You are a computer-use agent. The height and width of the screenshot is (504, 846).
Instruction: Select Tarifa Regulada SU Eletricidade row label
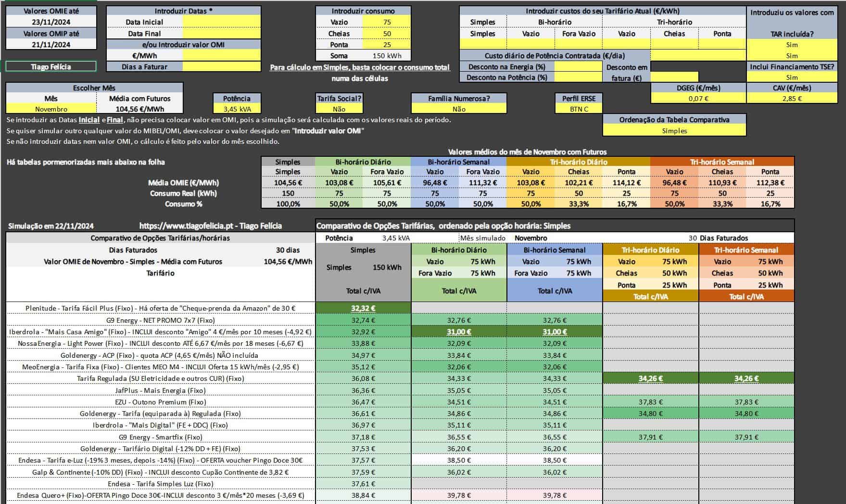[161, 378]
